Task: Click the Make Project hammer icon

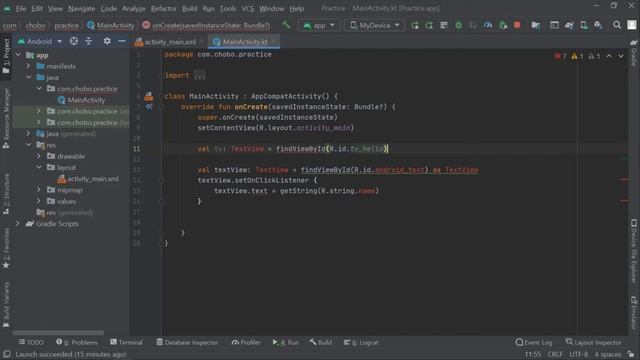Action: [286, 25]
